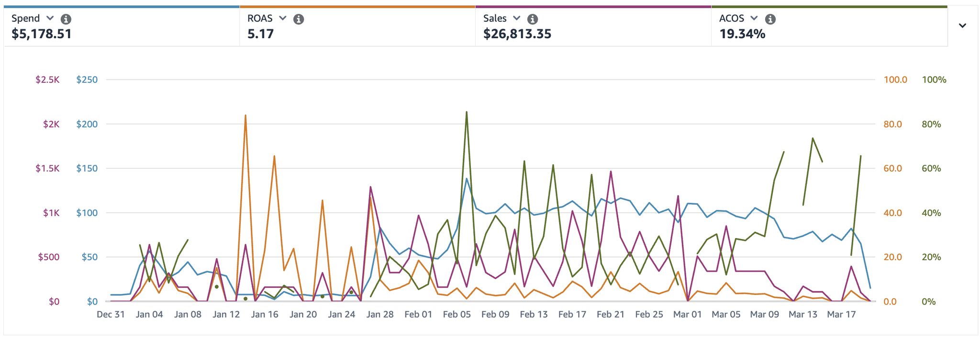980x337 pixels.
Task: Open the ACOS metric dropdown arrow
Action: point(754,19)
